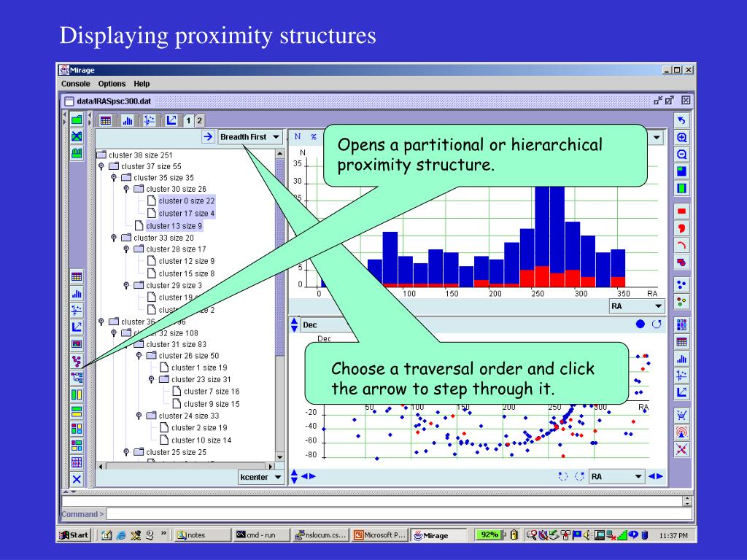Click the colored dots cluster icon in right toolbar
Screen dimensions: 747x560
click(682, 301)
